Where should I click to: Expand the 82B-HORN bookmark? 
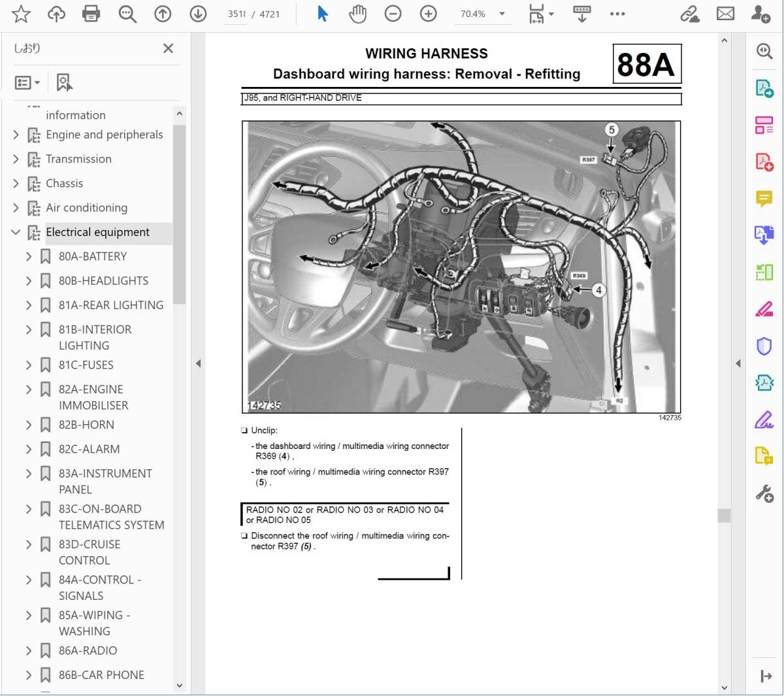click(28, 425)
